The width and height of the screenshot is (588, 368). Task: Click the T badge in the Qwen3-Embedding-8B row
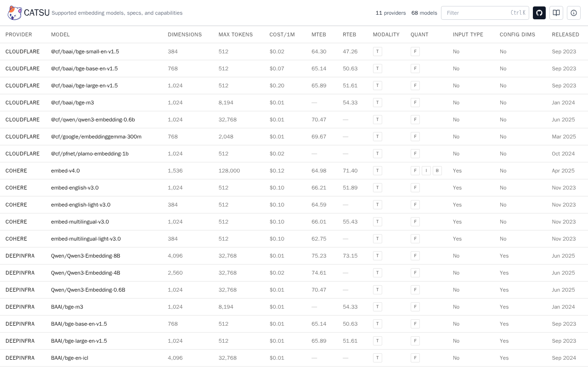point(378,256)
